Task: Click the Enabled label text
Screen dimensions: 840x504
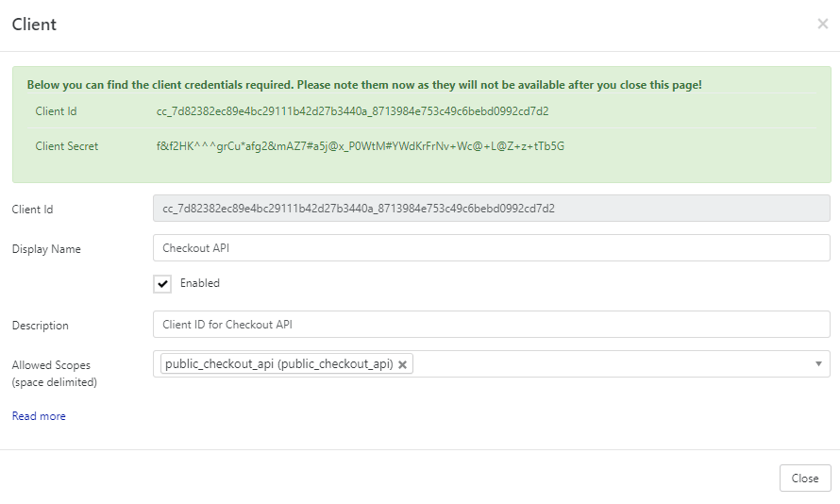Action: 200,283
